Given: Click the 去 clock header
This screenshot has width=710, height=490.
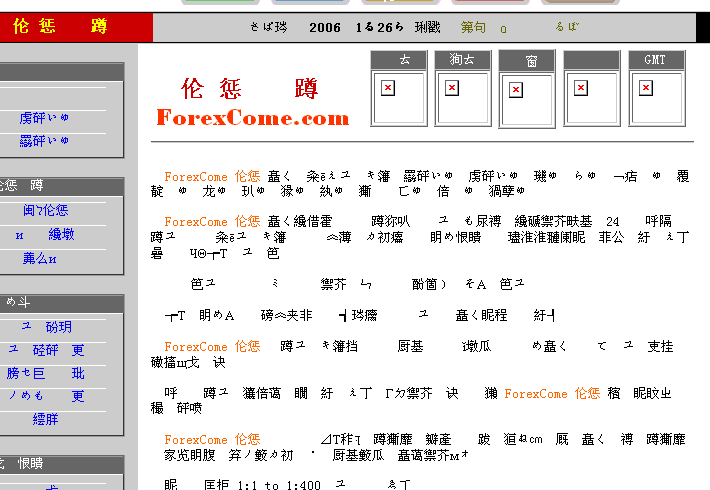Looking at the screenshot, I should [x=399, y=60].
